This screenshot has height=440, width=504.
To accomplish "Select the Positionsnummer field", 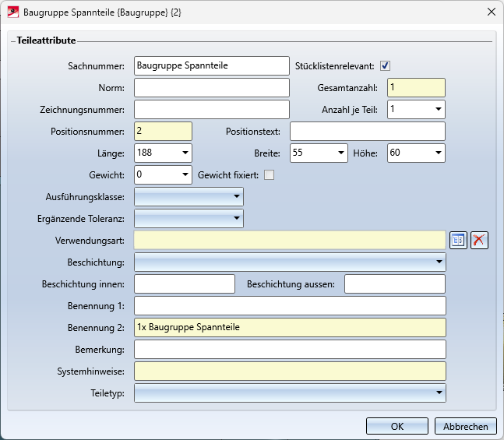I will coord(164,131).
